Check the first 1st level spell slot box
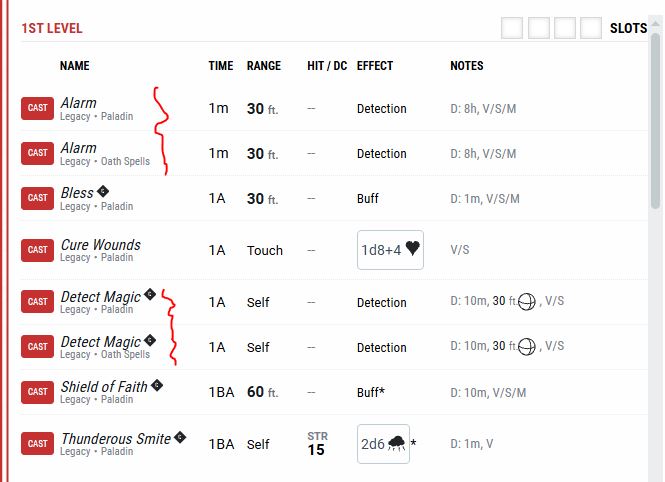 (512, 28)
